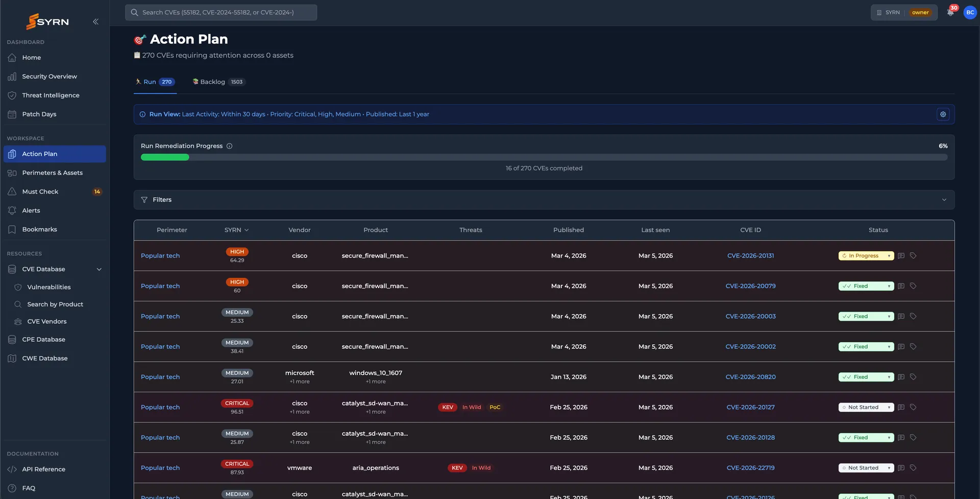
Task: Open notifications bell with 30 badge
Action: point(950,12)
